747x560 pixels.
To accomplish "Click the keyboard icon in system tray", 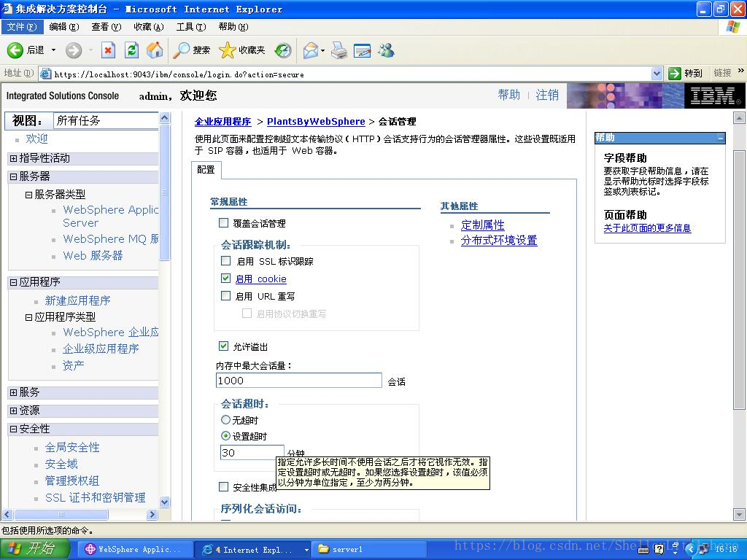I will [x=643, y=550].
